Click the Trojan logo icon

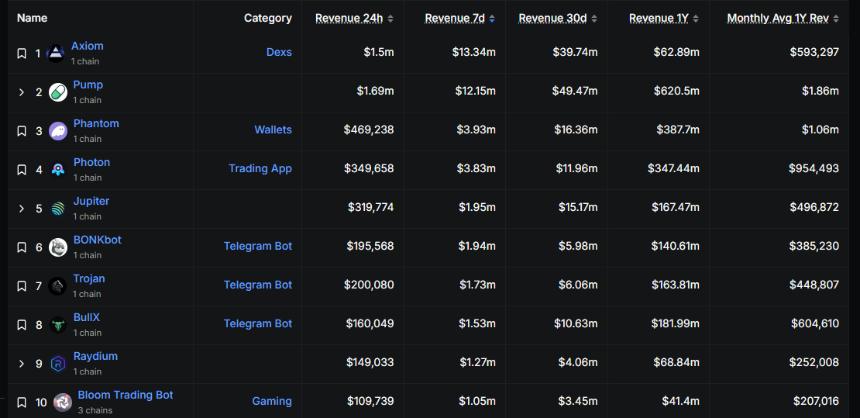click(x=58, y=286)
